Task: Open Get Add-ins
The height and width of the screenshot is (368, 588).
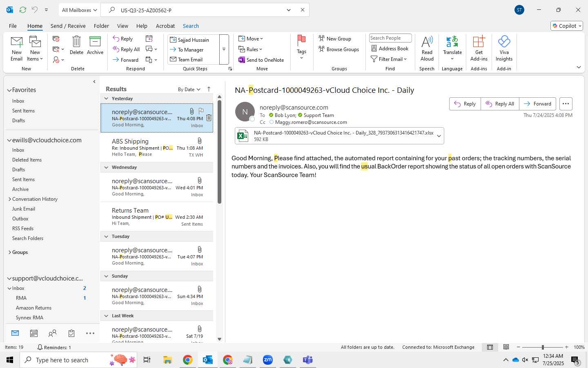Action: (x=479, y=48)
